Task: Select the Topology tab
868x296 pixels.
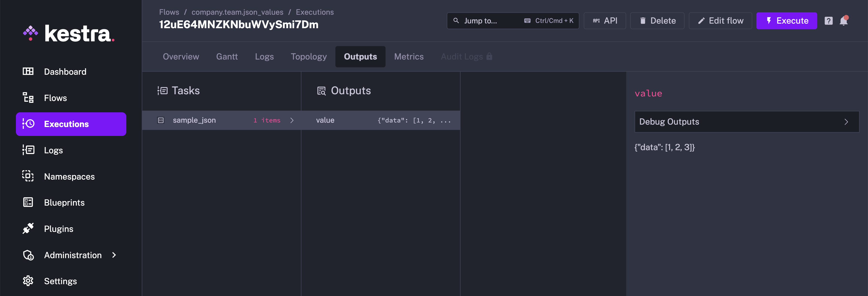Action: tap(308, 56)
